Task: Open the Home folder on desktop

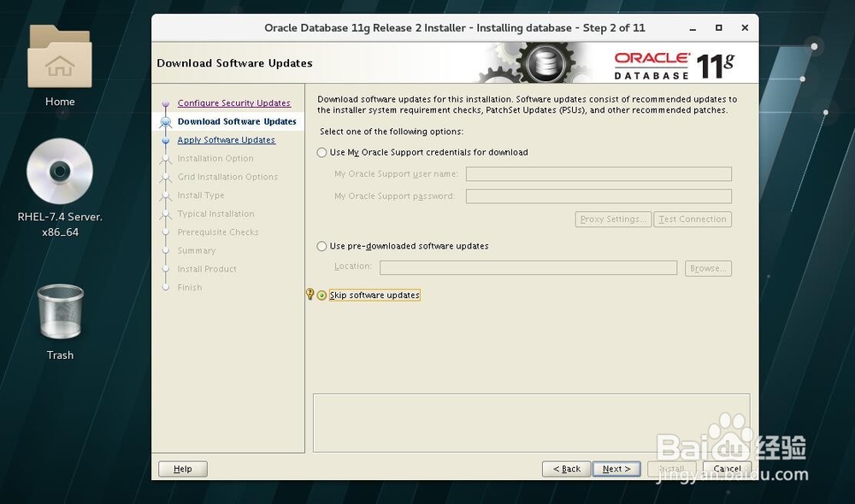Action: (x=59, y=64)
